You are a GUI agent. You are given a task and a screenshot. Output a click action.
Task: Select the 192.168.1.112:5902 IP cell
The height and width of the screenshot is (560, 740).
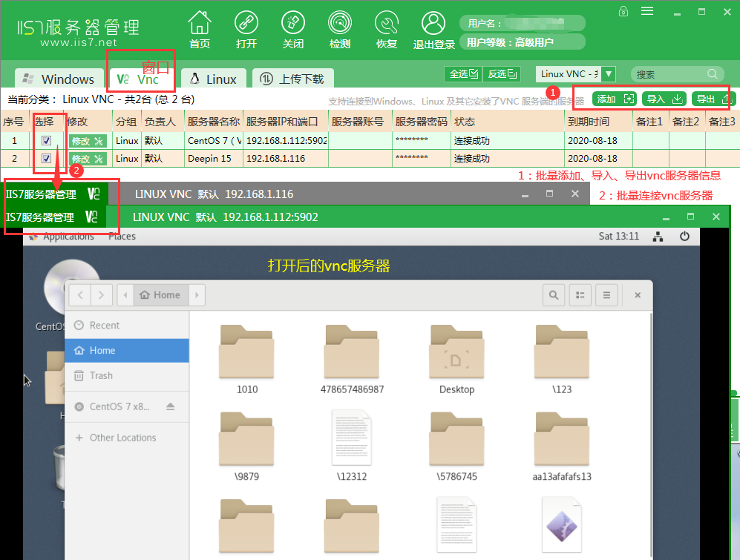pyautogui.click(x=286, y=141)
